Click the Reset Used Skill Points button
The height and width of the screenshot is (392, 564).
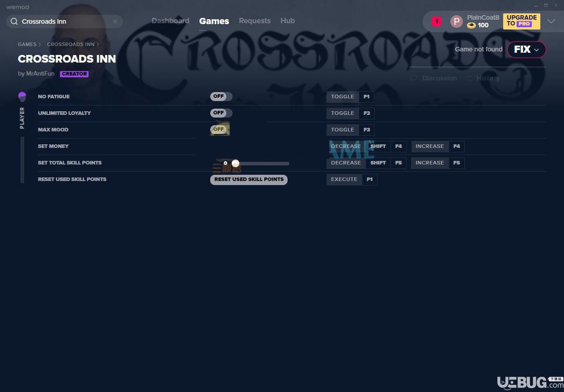249,180
